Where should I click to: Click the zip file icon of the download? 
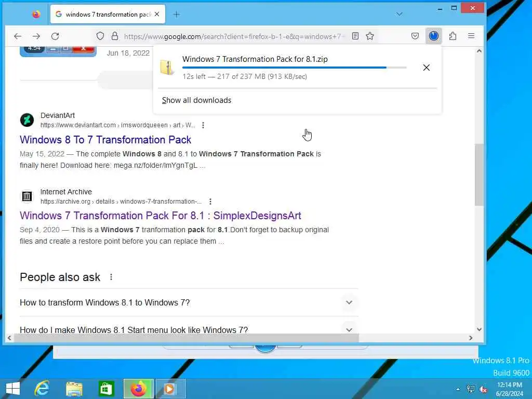point(167,67)
